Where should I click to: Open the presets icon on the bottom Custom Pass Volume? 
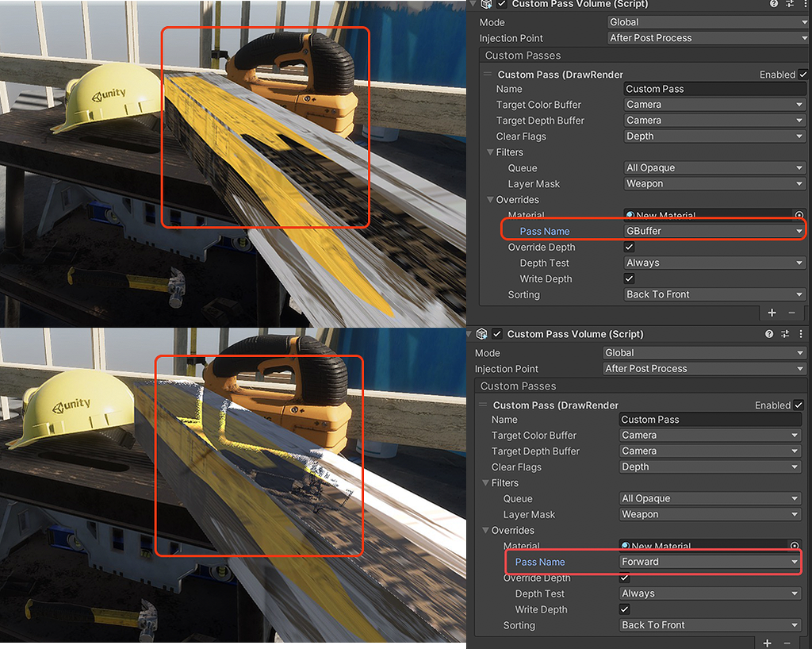click(x=784, y=334)
